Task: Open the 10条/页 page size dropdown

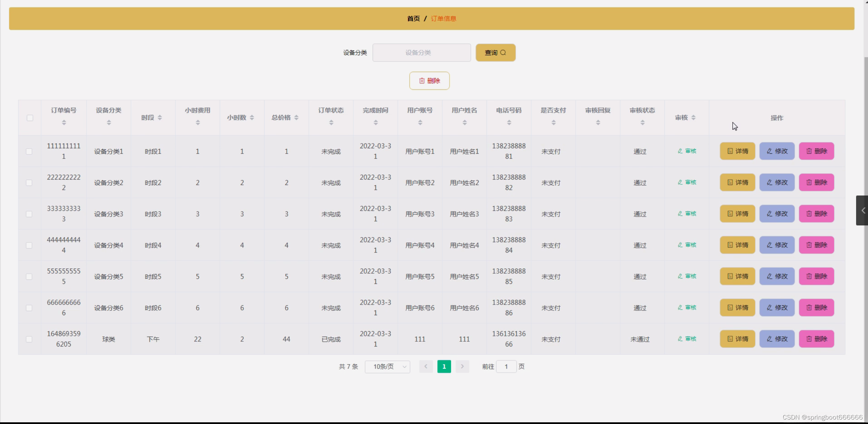Action: pos(387,367)
